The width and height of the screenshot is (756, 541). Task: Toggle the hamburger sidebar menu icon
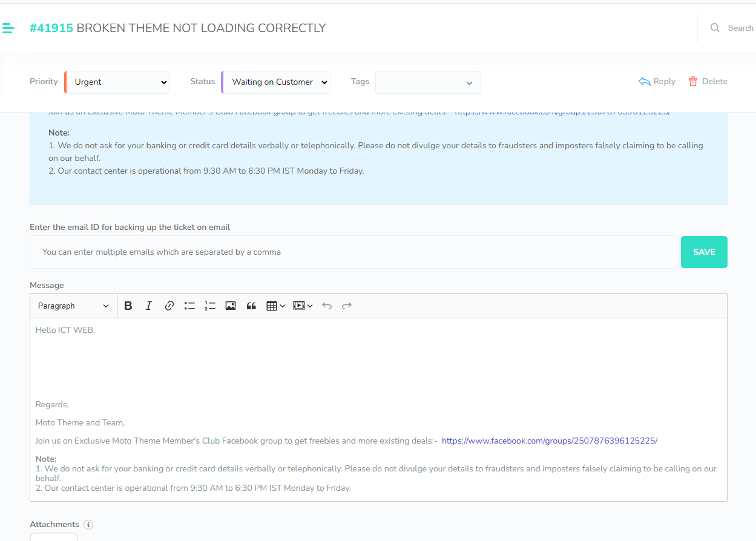pos(8,28)
